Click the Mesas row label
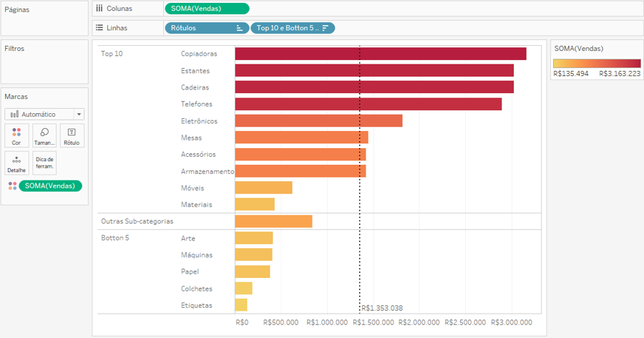Screen dimensions: 644x338 pyautogui.click(x=191, y=137)
